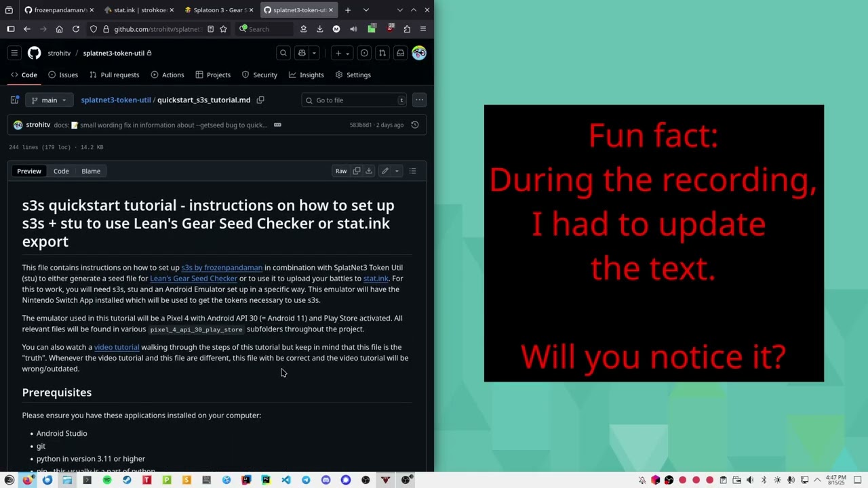This screenshot has width=868, height=488.
Task: Follow Lean's Gear Seed Checker link
Action: pos(193,279)
